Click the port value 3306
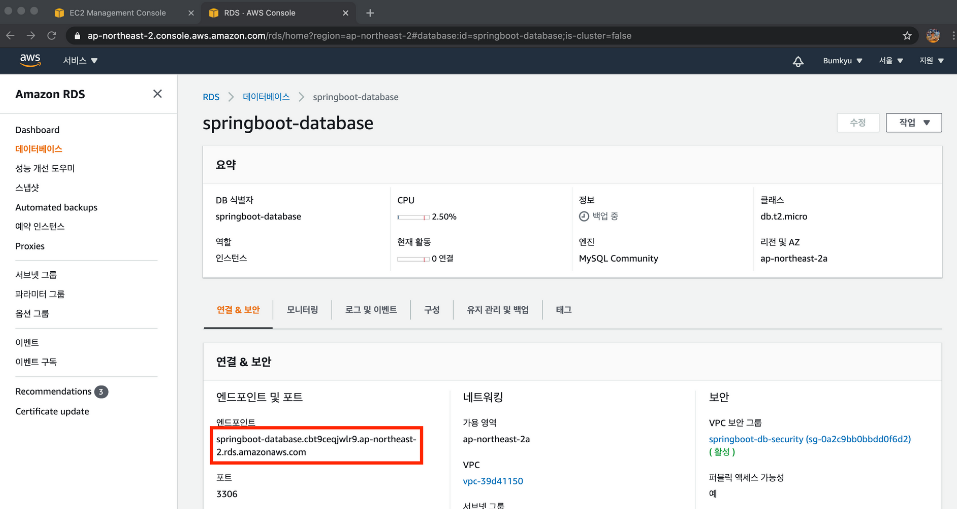The image size is (957, 509). pyautogui.click(x=226, y=494)
